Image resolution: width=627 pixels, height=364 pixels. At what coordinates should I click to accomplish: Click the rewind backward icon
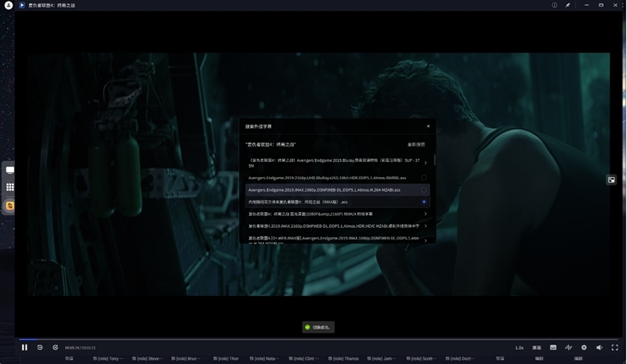point(40,348)
